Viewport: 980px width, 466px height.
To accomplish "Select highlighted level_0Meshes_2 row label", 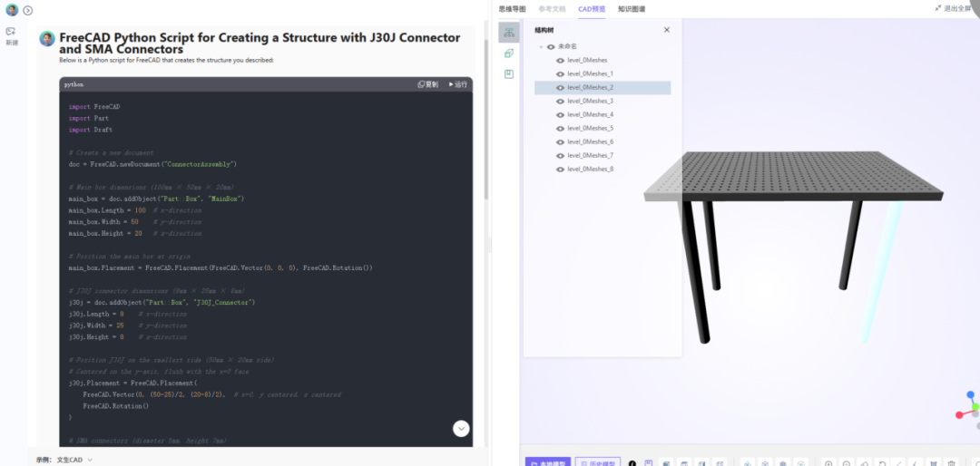I will (590, 88).
